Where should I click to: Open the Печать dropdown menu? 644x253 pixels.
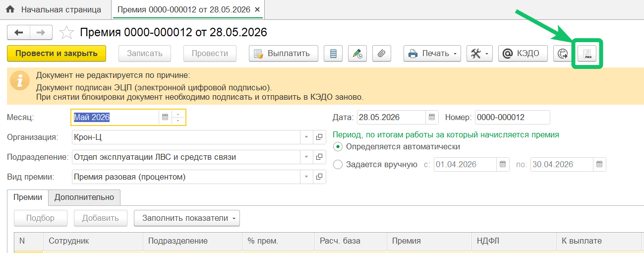432,54
